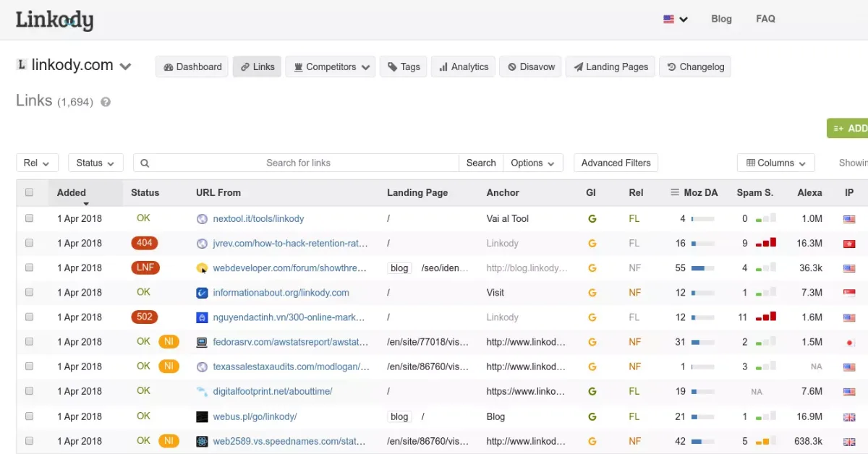Open the Rel filter dropdown
868x454 pixels.
(37, 163)
